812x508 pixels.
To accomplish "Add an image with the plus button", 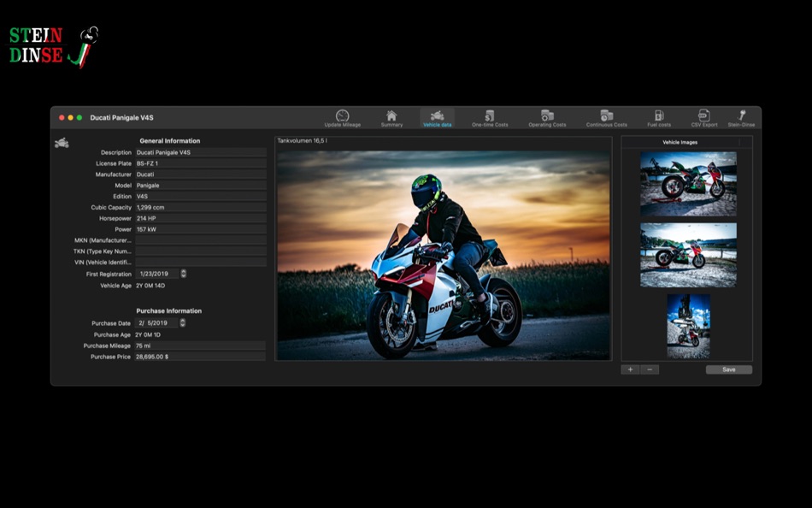I will pyautogui.click(x=630, y=369).
